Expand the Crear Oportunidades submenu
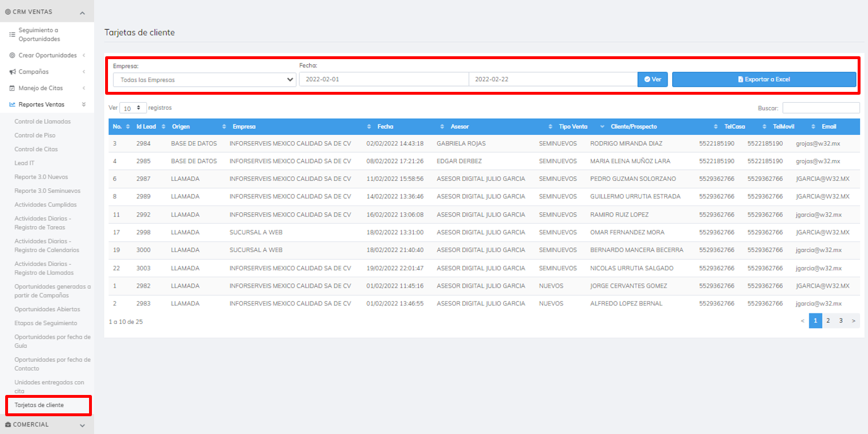This screenshot has height=434, width=868. (84, 56)
